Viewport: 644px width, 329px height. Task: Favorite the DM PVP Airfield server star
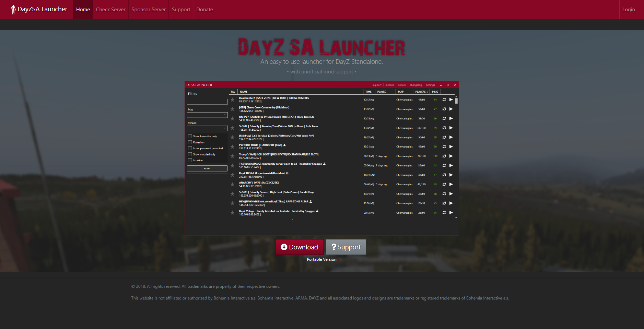click(x=232, y=119)
